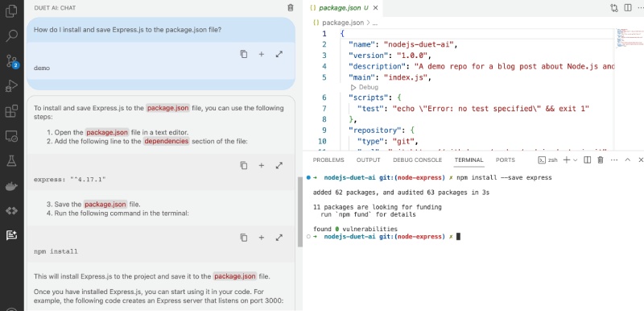Image resolution: width=644 pixels, height=311 pixels.
Task: Switch to the TERMINAL tab
Action: pos(469,160)
